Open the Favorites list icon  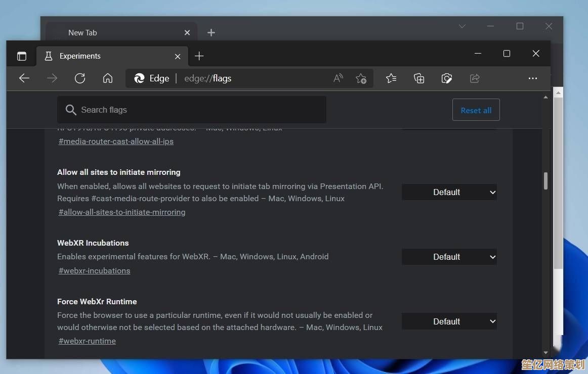point(391,78)
